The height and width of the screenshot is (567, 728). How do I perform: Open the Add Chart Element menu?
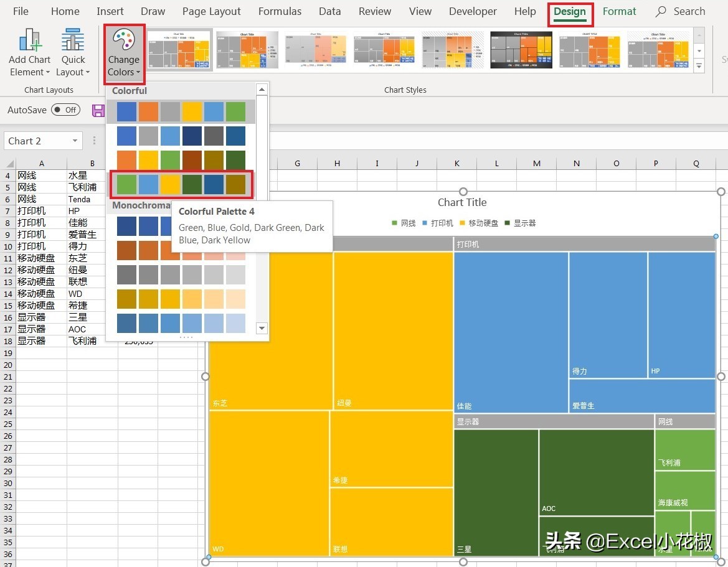click(29, 52)
